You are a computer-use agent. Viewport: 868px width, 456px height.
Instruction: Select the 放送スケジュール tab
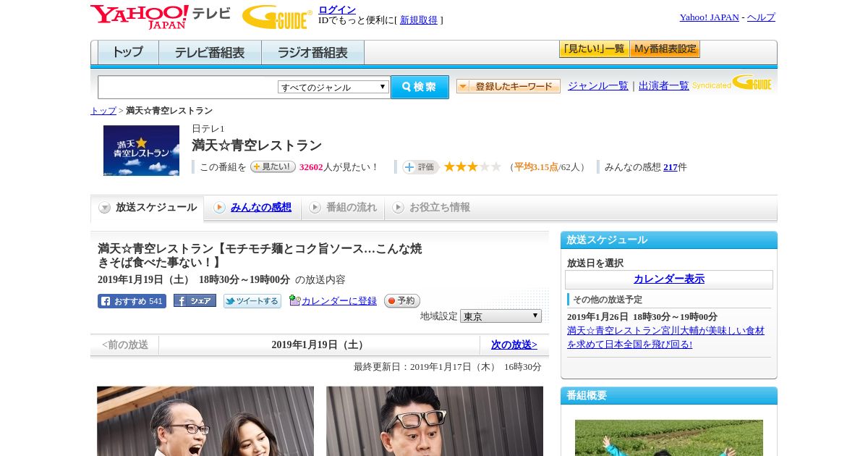(148, 208)
